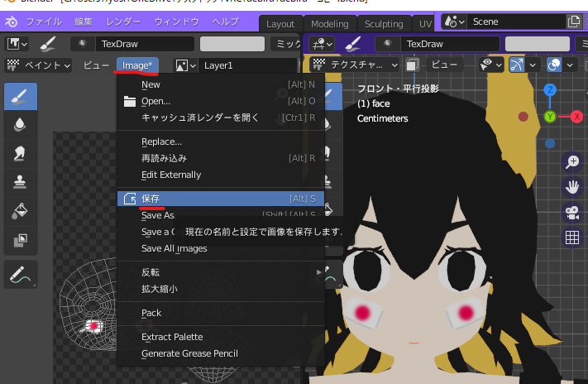Open ビュー menu in 3D viewport
The height and width of the screenshot is (384, 588).
point(444,65)
